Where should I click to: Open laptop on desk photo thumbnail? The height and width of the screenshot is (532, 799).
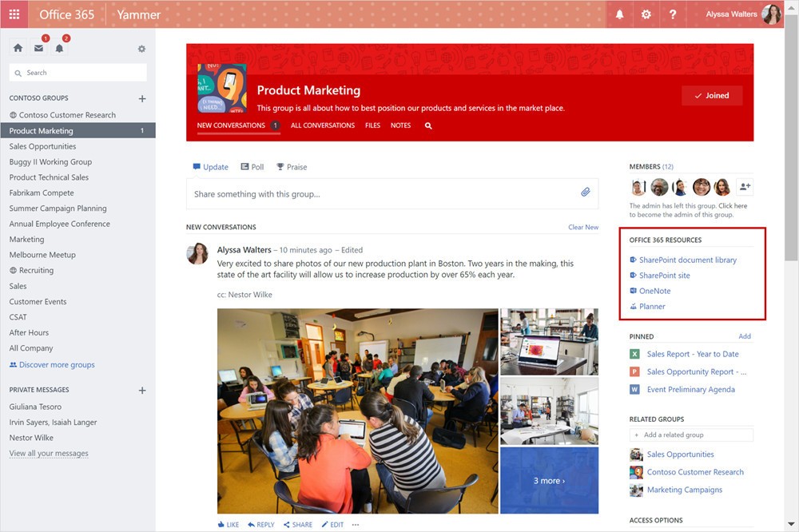click(x=550, y=341)
